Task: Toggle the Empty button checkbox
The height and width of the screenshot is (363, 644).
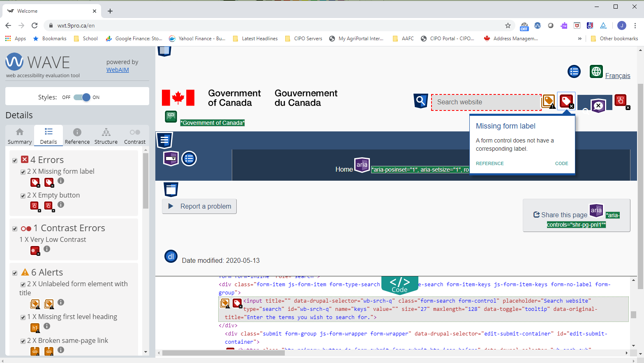Action: point(23,196)
